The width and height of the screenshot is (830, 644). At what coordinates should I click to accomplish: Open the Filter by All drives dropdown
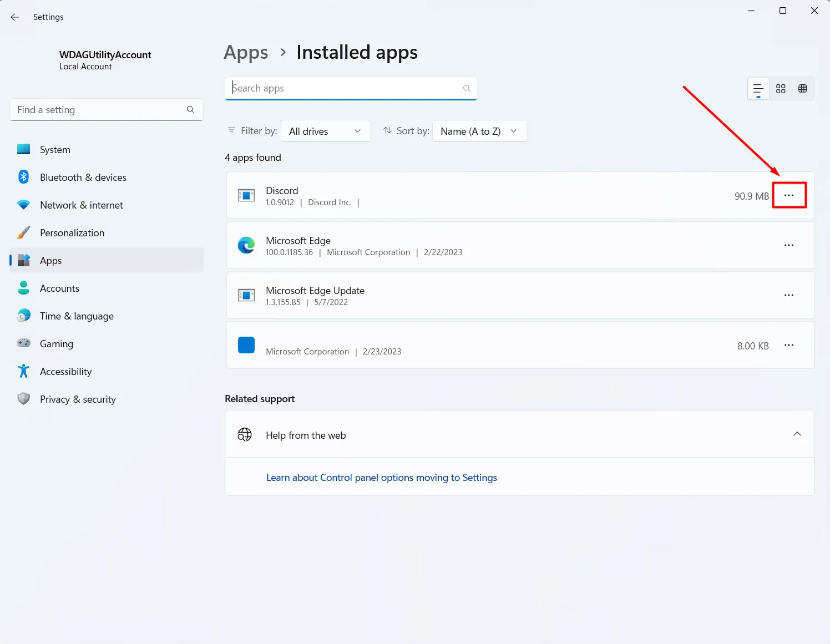325,131
